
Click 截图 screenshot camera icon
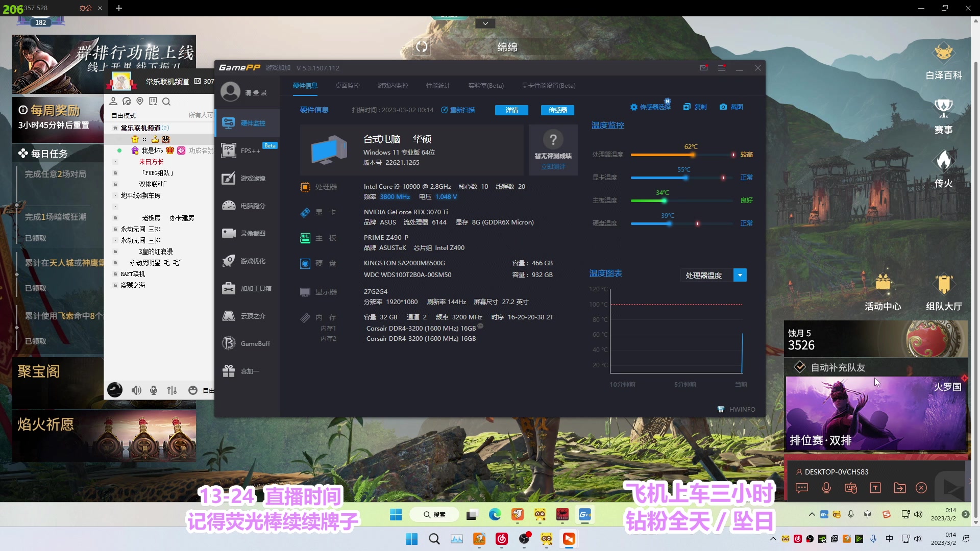tap(731, 107)
